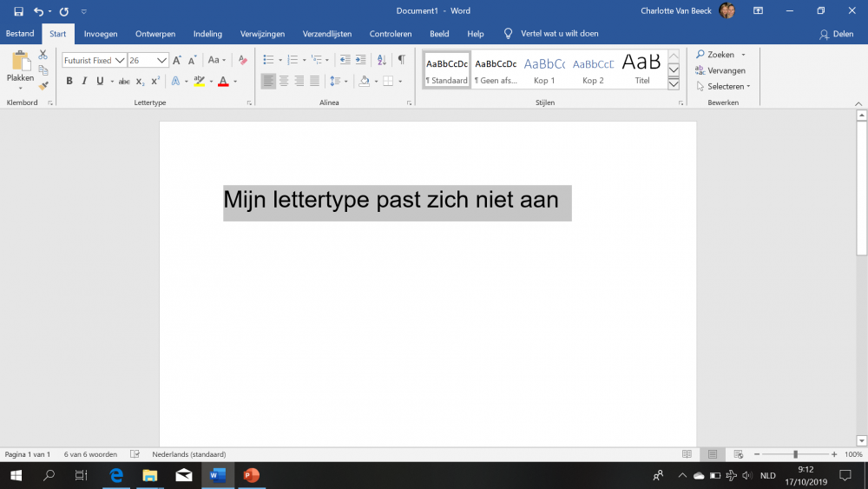
Task: Click the Grow Font size icon
Action: coord(177,60)
